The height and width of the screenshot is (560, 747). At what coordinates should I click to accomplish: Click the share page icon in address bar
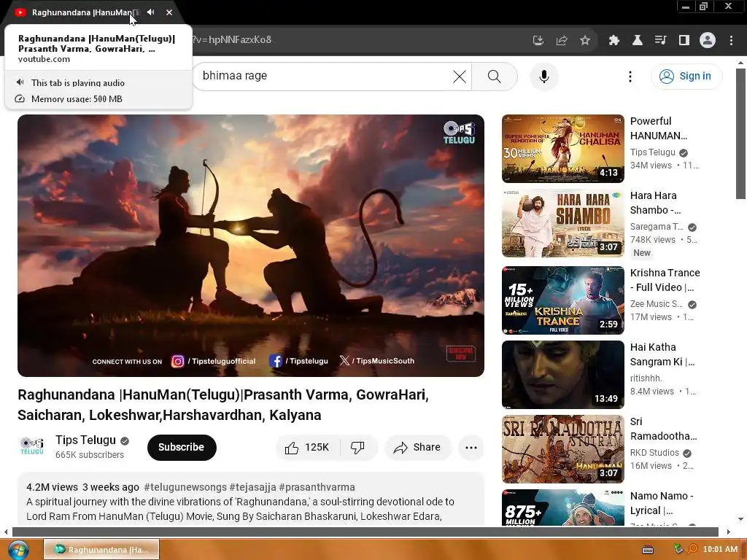(x=562, y=41)
